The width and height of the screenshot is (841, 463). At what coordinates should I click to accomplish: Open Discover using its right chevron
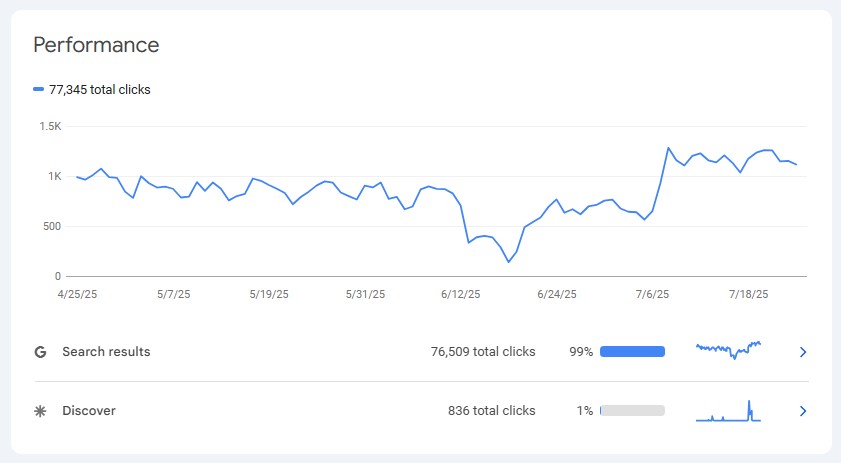click(803, 411)
